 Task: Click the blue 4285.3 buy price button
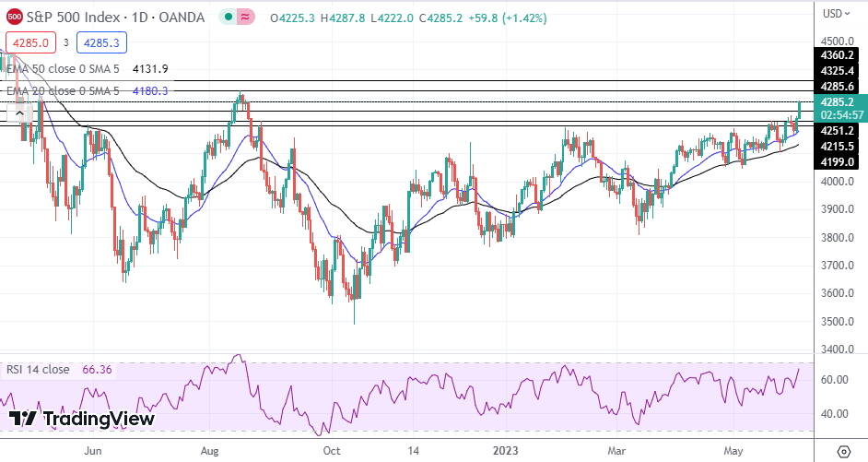click(101, 42)
